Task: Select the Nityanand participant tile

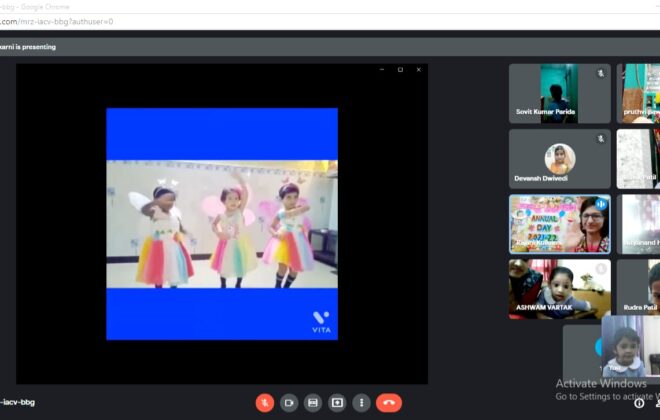Action: pyautogui.click(x=639, y=224)
